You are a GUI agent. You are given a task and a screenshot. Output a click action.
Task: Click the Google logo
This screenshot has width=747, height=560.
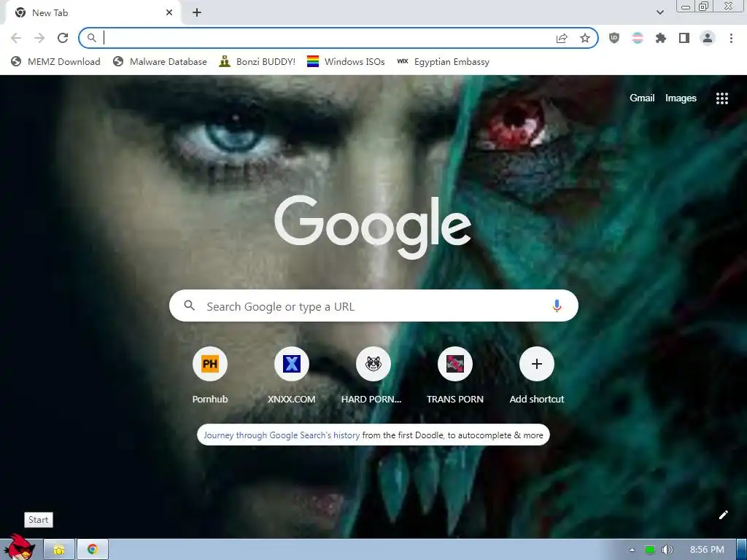(373, 226)
